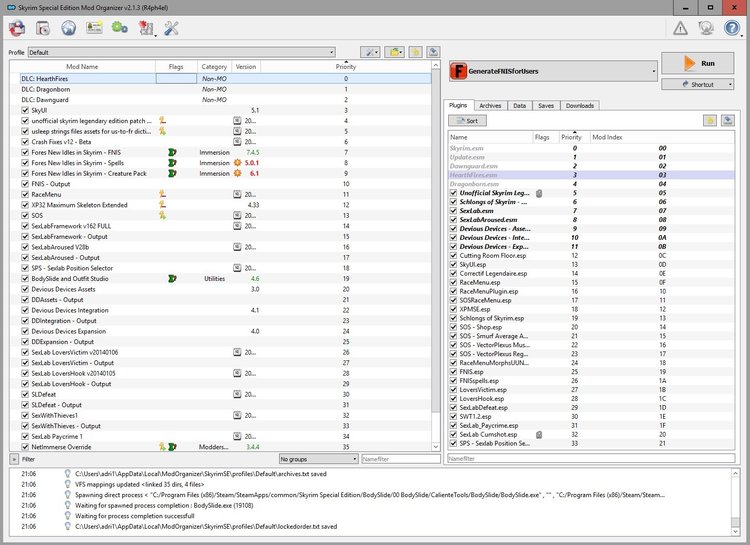Screen dimensions: 750x545
Task: Select the FNIS - Output mod row
Action: coord(220,184)
